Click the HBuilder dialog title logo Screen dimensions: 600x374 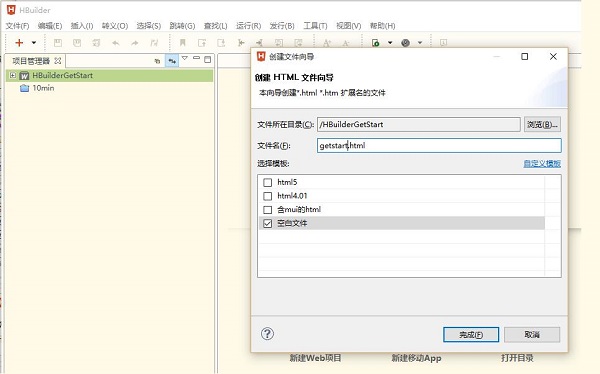(261, 56)
